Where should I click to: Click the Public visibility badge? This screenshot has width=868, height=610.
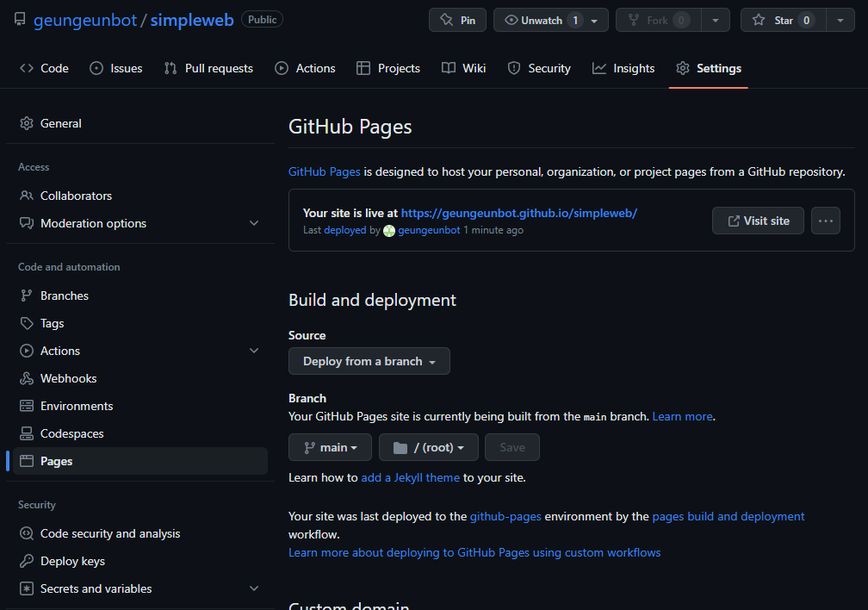click(262, 20)
